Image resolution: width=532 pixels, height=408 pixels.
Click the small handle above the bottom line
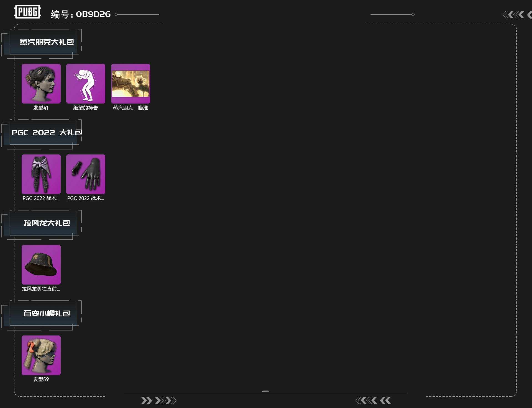[265, 391]
